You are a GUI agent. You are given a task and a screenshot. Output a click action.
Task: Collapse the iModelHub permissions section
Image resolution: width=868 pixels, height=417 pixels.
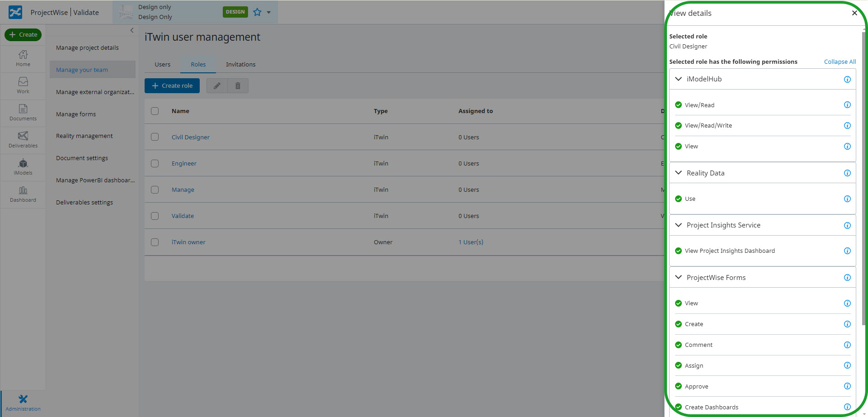678,79
